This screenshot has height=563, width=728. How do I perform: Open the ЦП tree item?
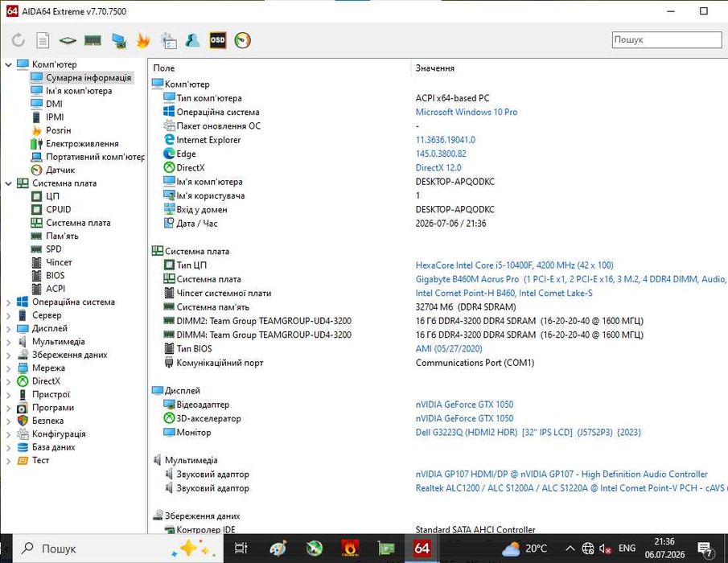(x=52, y=196)
